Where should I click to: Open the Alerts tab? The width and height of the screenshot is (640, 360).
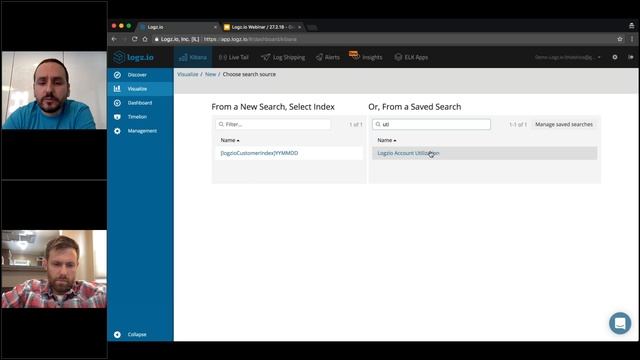tap(327, 57)
